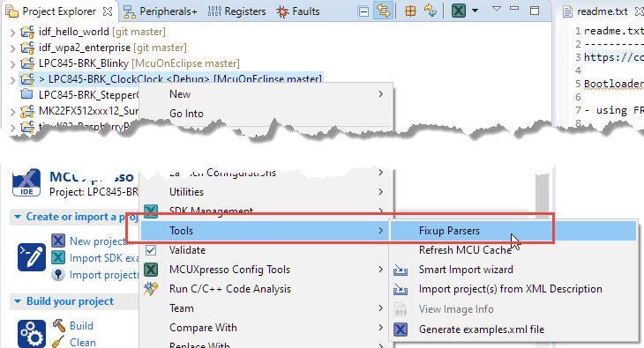
Task: Open the Faults tab
Action: [x=298, y=11]
